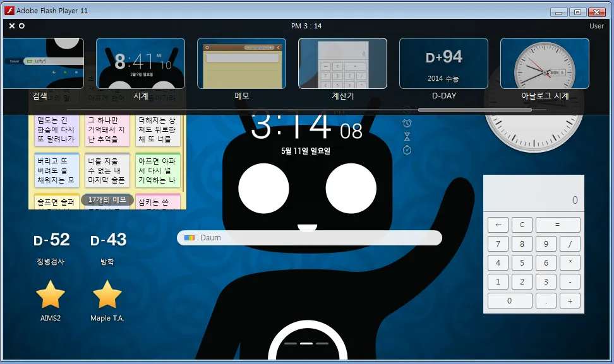Click the calculator equals button
Viewport: 614px width, 364px height.
pyautogui.click(x=558, y=225)
